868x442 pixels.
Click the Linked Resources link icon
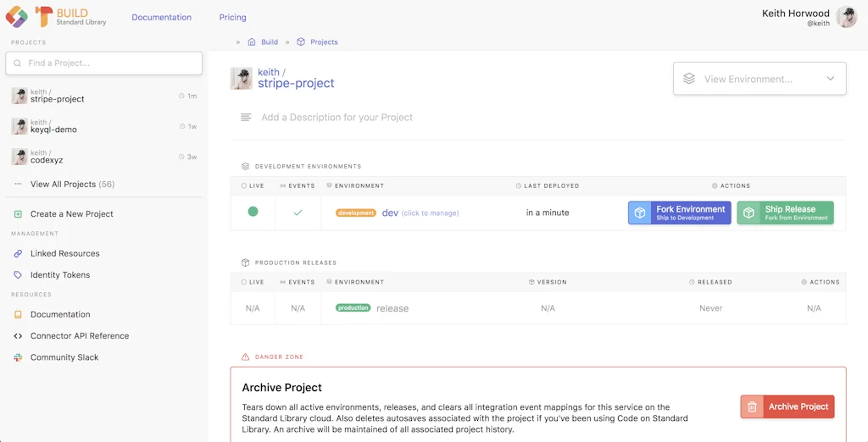click(18, 253)
